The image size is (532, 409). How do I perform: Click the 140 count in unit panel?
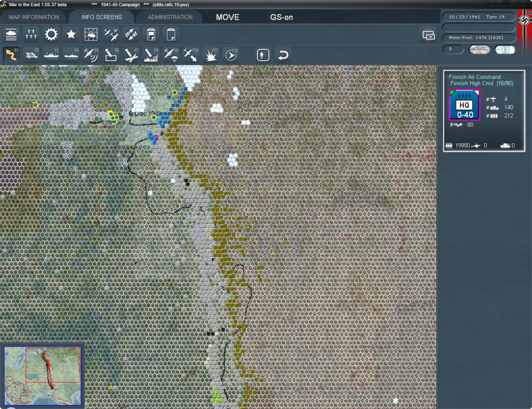click(509, 107)
